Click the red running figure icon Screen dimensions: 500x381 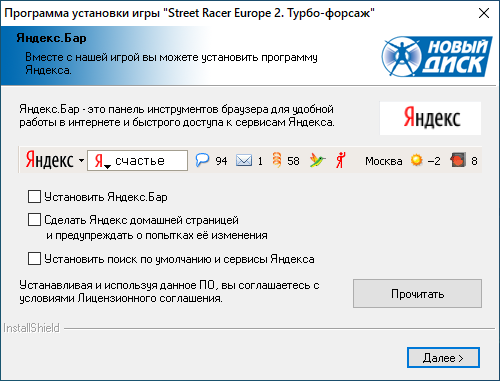click(340, 160)
